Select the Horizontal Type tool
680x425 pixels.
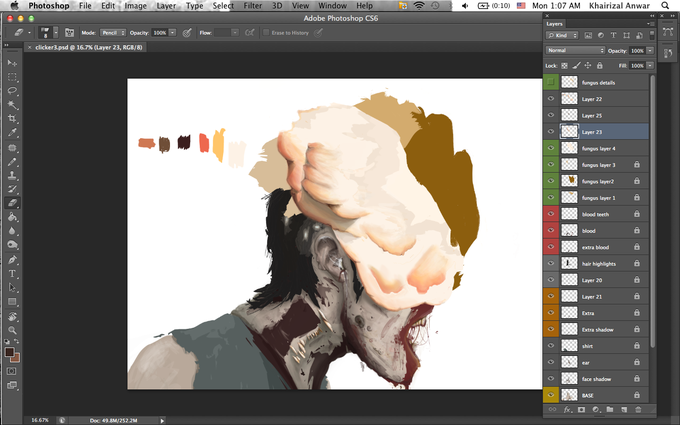click(12, 274)
